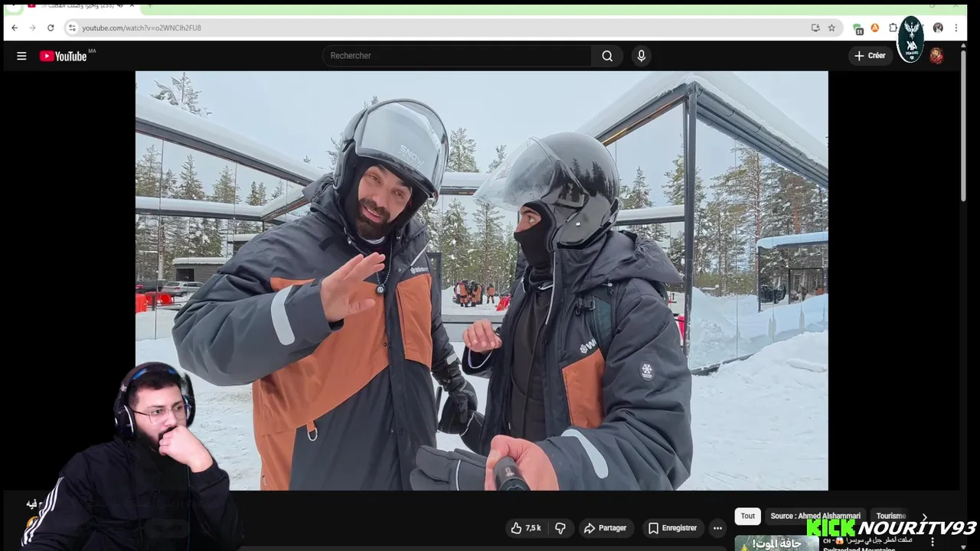Show more chips with right chevron
980x551 pixels.
coord(924,517)
